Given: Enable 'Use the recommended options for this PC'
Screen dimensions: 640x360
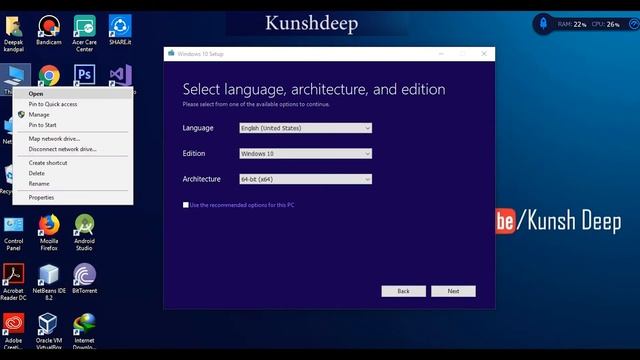Looking at the screenshot, I should click(186, 205).
